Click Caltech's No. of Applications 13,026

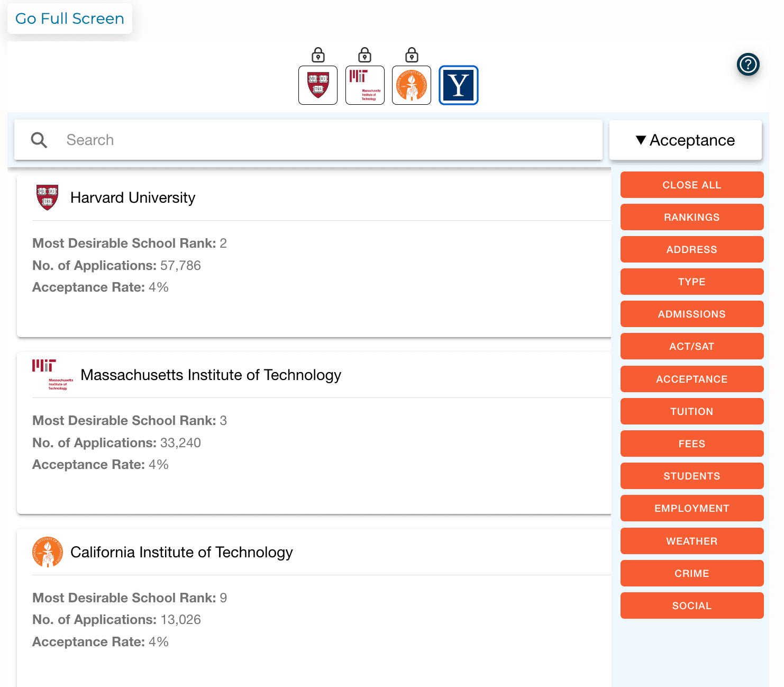pyautogui.click(x=116, y=619)
